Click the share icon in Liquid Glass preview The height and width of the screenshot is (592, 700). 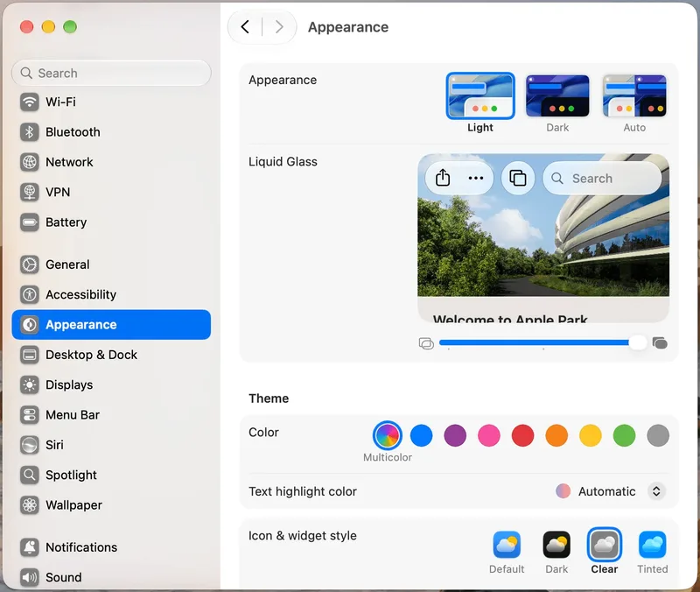click(443, 178)
